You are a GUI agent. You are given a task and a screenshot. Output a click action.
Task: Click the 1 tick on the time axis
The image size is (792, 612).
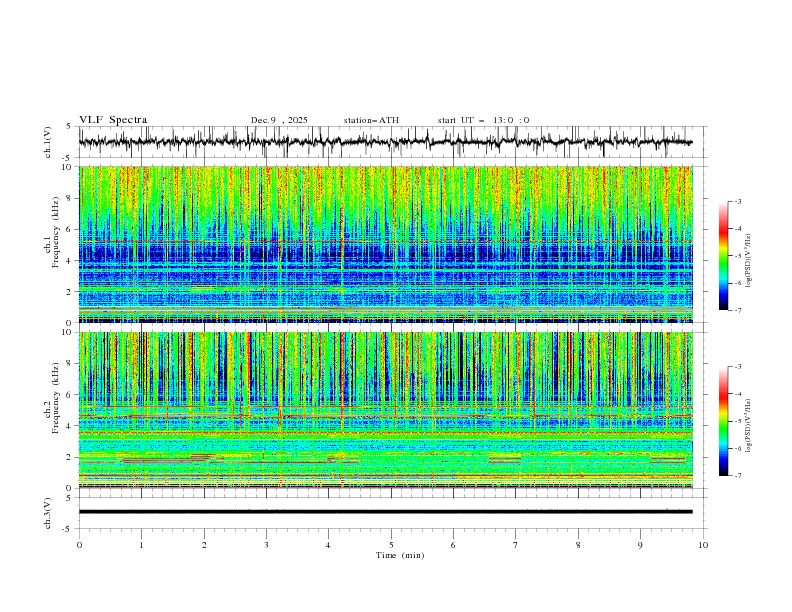(x=141, y=546)
